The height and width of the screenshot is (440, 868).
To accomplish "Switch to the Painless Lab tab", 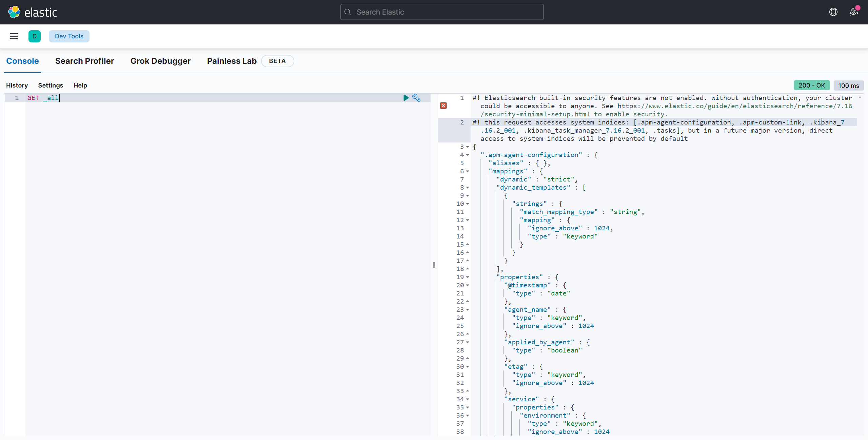I will coord(232,61).
